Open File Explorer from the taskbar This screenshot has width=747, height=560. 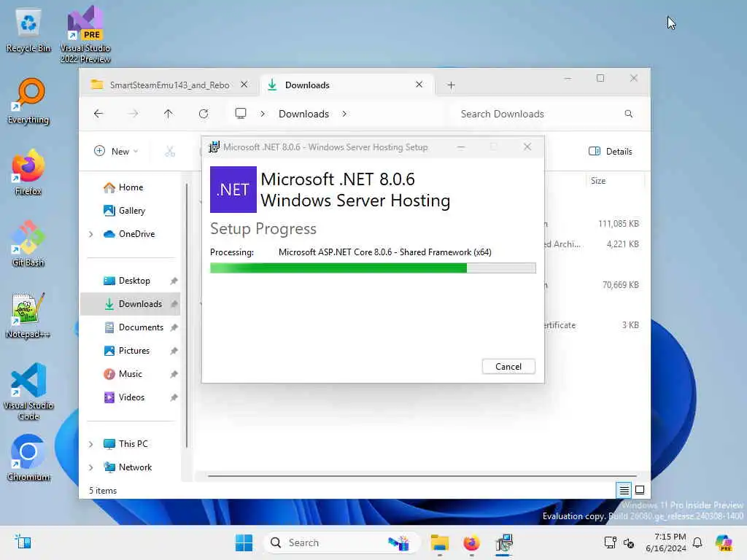pos(440,542)
